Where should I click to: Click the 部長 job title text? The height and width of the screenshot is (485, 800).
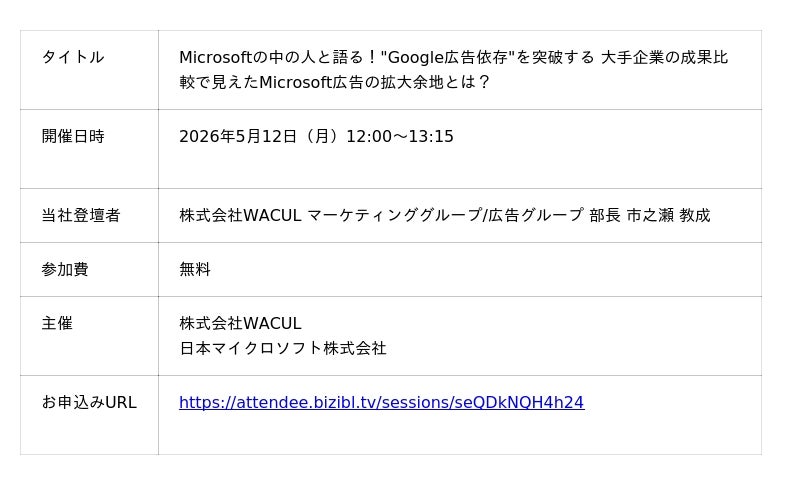click(x=604, y=215)
